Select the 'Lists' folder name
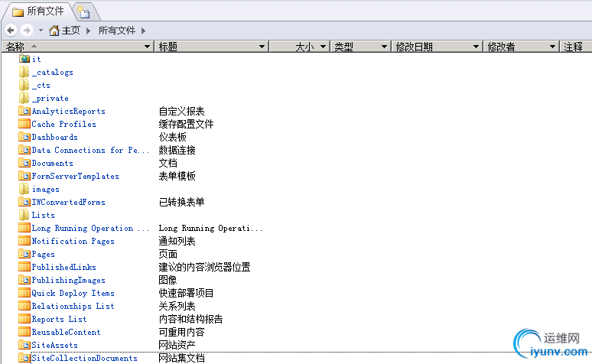 (43, 215)
